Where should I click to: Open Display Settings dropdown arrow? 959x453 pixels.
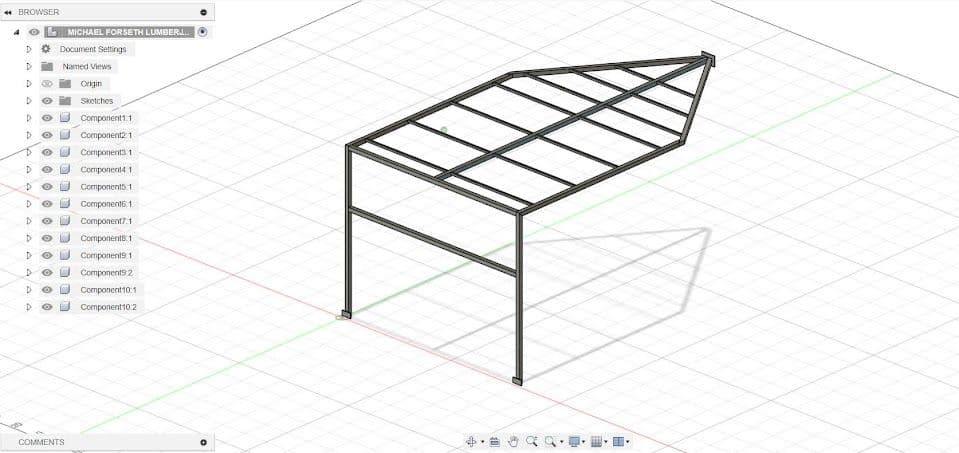point(584,442)
